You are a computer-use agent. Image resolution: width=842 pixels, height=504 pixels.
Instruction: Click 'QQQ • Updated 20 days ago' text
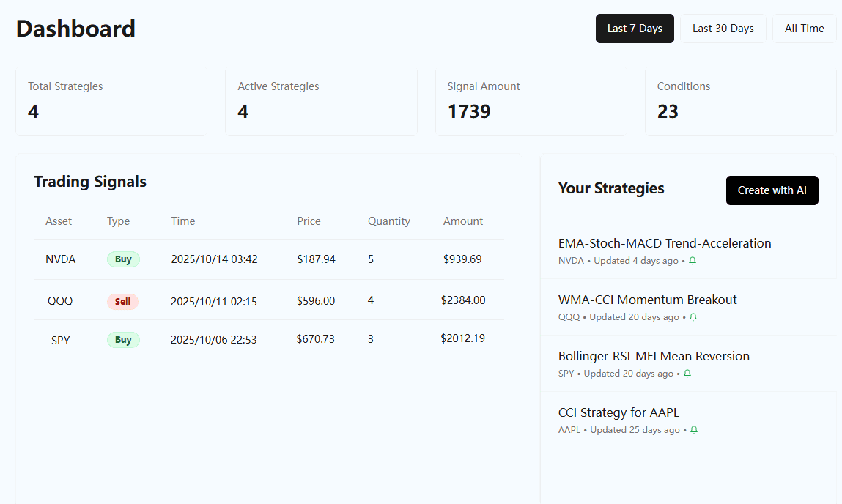[x=618, y=316]
